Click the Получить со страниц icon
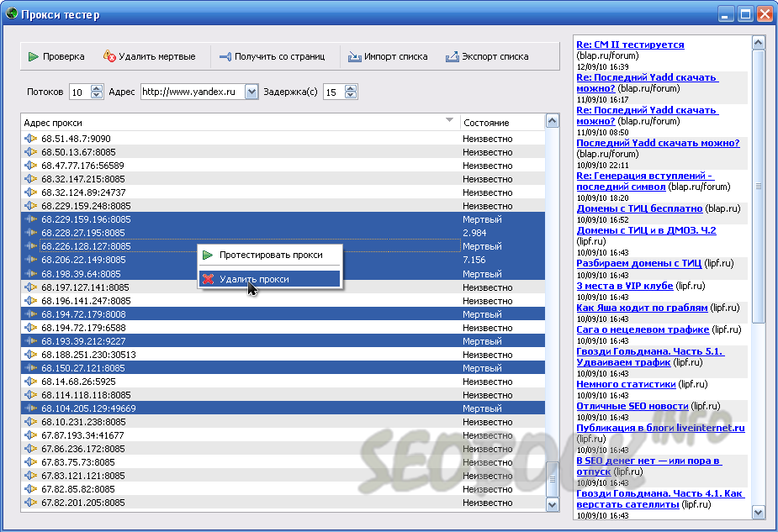Viewport: 778px width, 532px height. (x=225, y=56)
